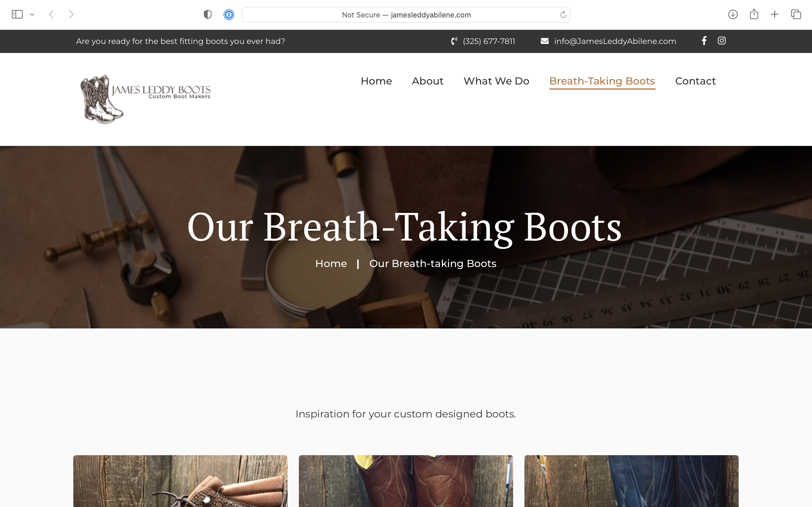Toggle the Safari sidebar icon
812x507 pixels.
(x=17, y=14)
